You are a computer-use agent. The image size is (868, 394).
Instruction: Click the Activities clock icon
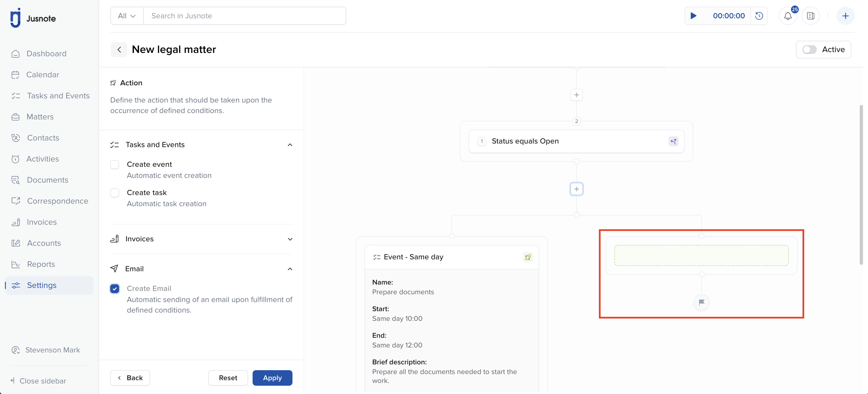(x=16, y=159)
